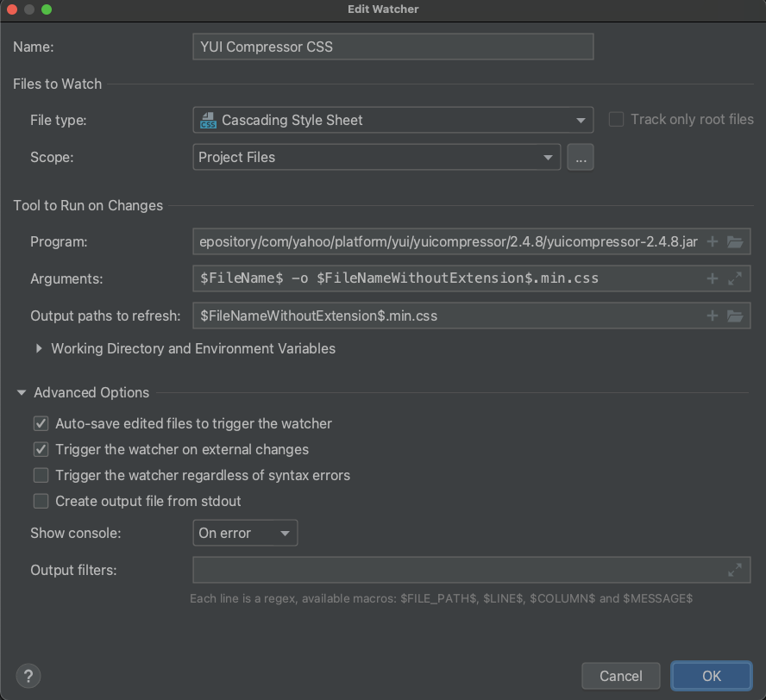766x700 pixels.
Task: Expand the Arguments field editor
Action: [735, 278]
